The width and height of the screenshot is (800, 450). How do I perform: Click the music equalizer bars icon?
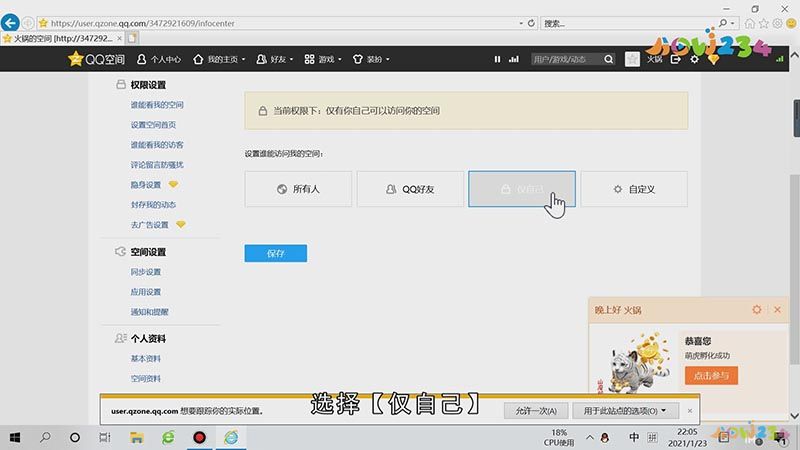pos(514,59)
